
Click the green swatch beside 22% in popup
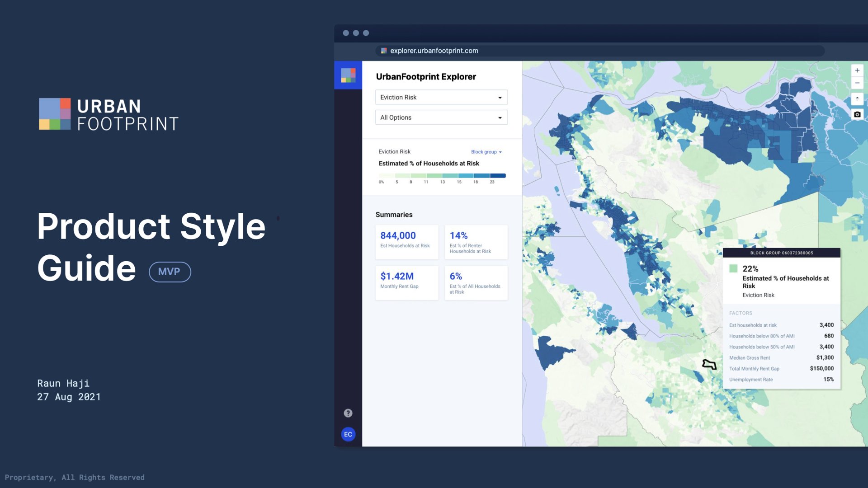coord(733,268)
